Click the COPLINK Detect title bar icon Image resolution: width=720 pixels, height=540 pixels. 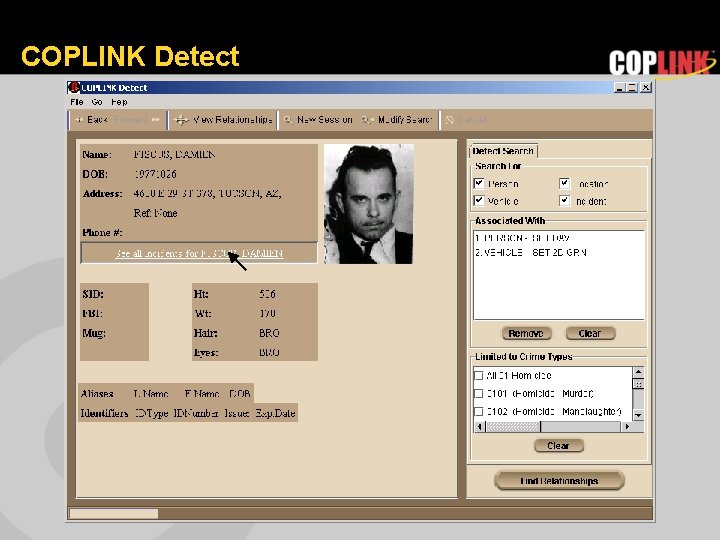click(x=73, y=87)
